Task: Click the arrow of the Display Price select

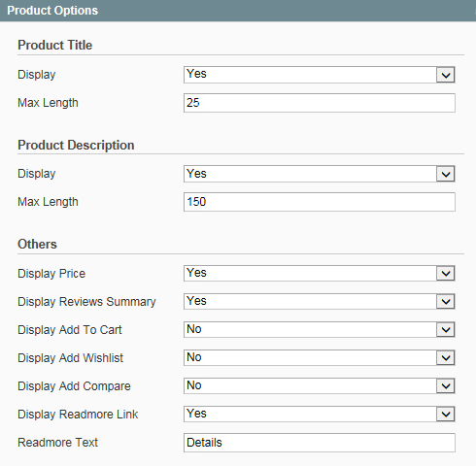Action: coord(446,274)
